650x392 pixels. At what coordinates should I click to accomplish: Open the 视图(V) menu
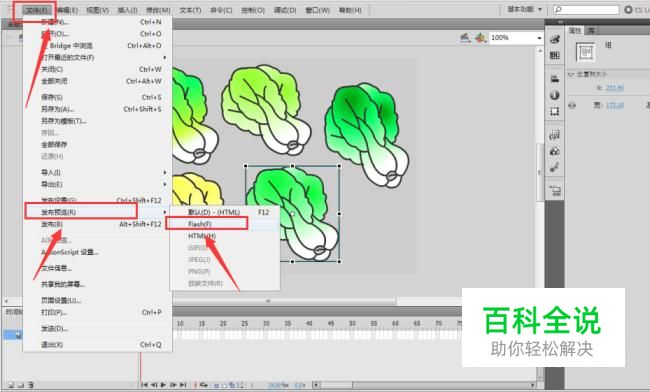pos(97,10)
